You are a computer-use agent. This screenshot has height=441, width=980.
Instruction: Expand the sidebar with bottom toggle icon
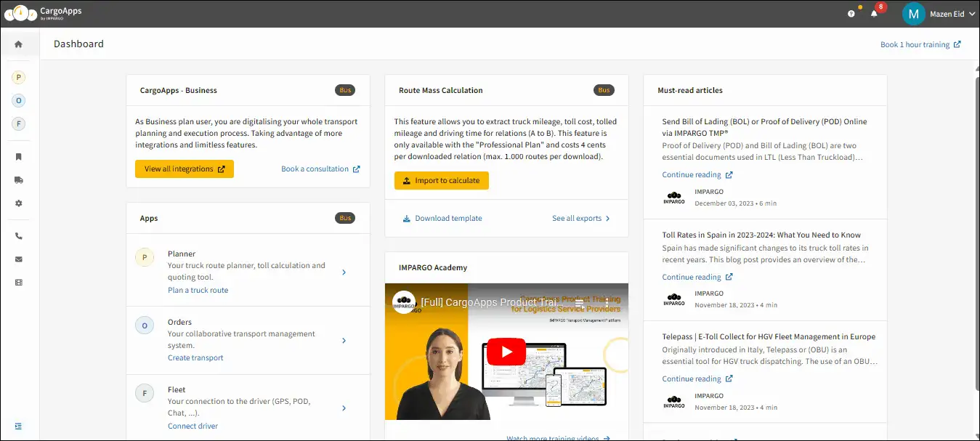click(x=19, y=426)
